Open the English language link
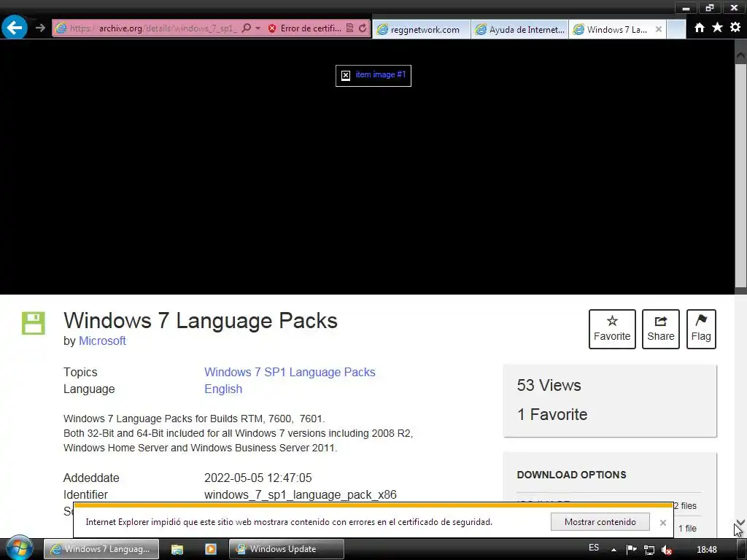The height and width of the screenshot is (560, 747). 223,389
